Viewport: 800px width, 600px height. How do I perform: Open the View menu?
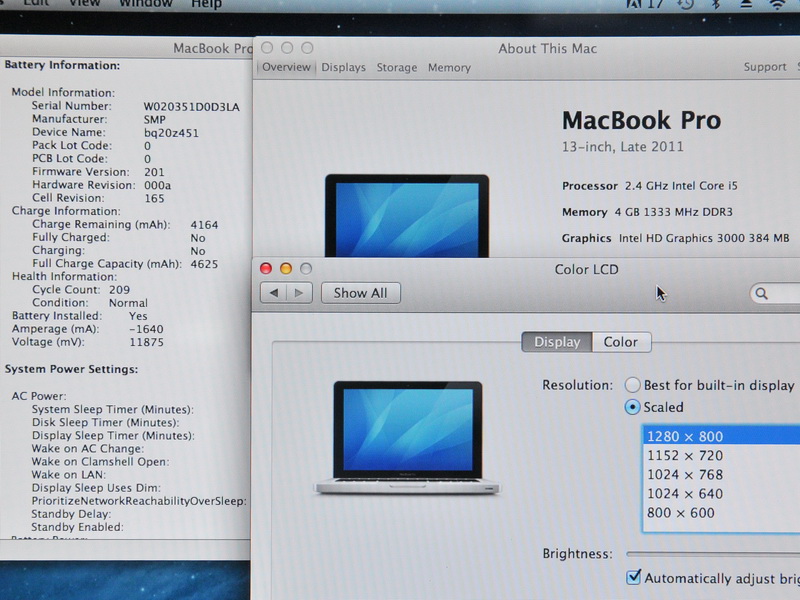85,4
